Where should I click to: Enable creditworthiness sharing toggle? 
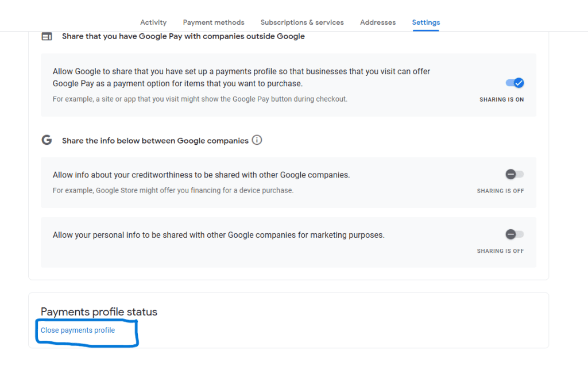coord(514,174)
